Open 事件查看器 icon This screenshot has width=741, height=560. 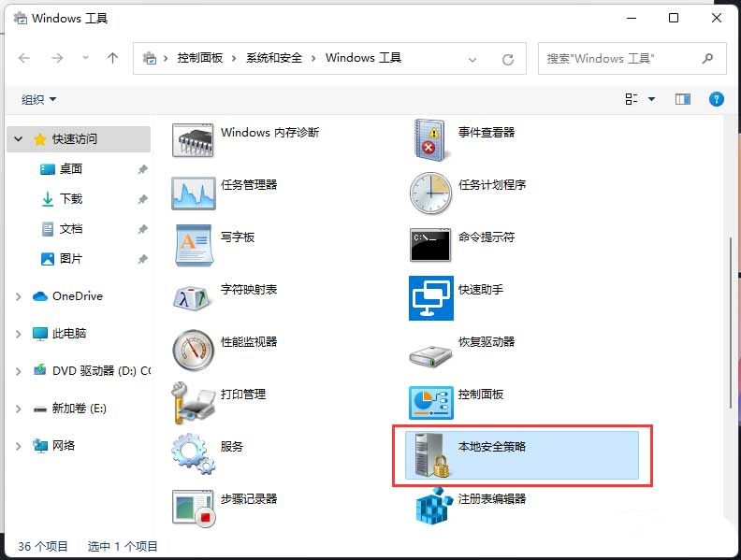point(430,140)
